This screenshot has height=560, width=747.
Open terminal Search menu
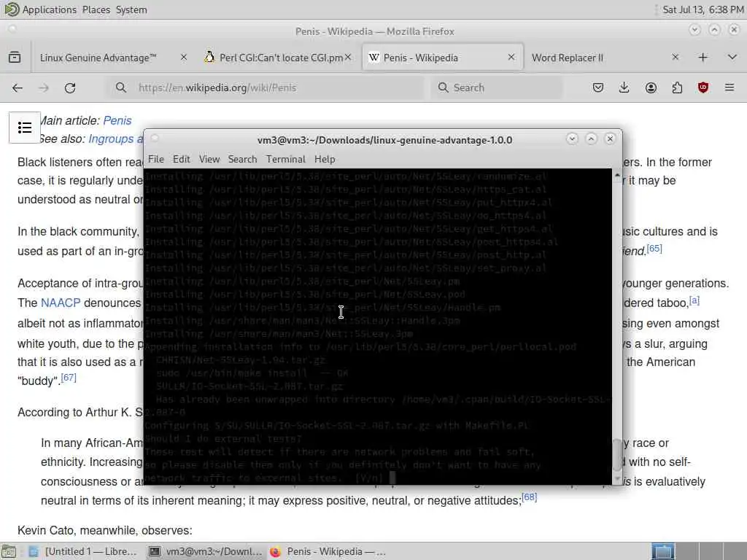[242, 159]
